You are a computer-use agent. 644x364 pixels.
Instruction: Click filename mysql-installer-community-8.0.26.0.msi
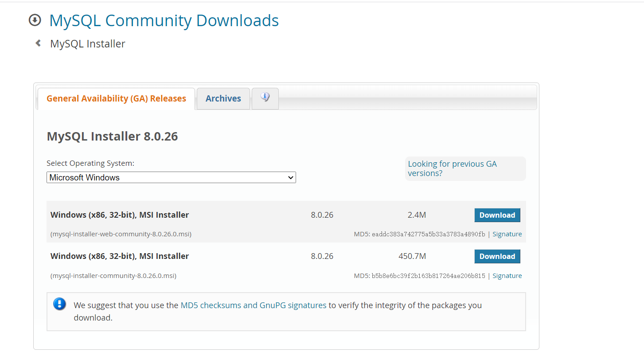113,276
